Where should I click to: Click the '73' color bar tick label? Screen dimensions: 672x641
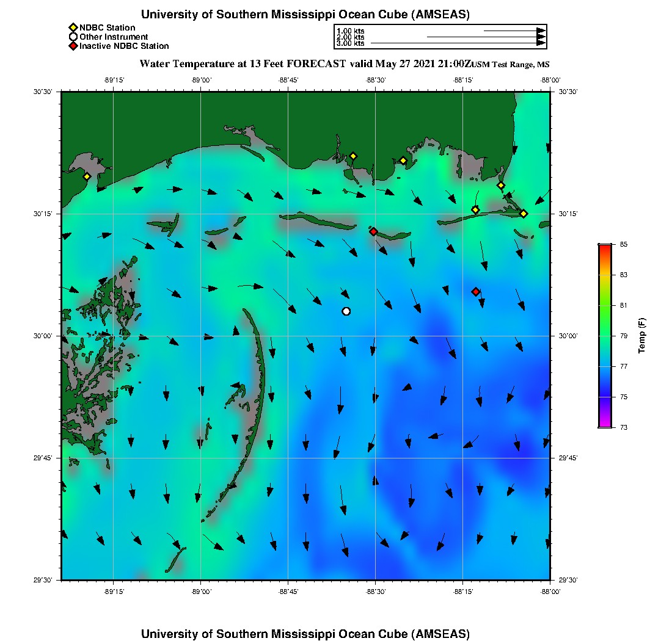click(624, 427)
